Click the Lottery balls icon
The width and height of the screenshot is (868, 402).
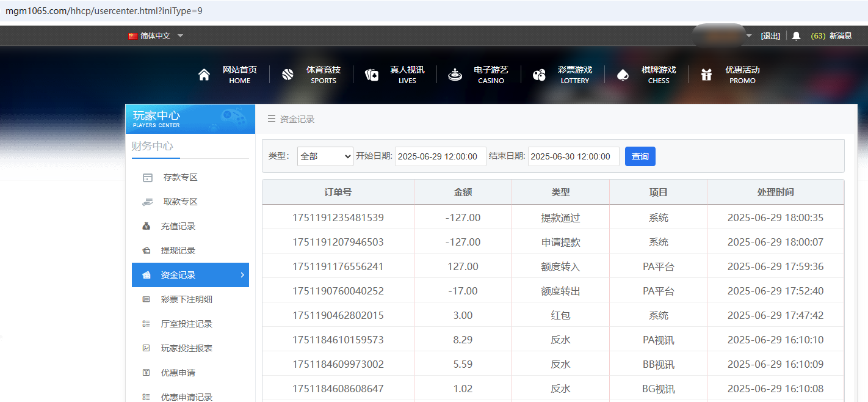click(x=539, y=75)
